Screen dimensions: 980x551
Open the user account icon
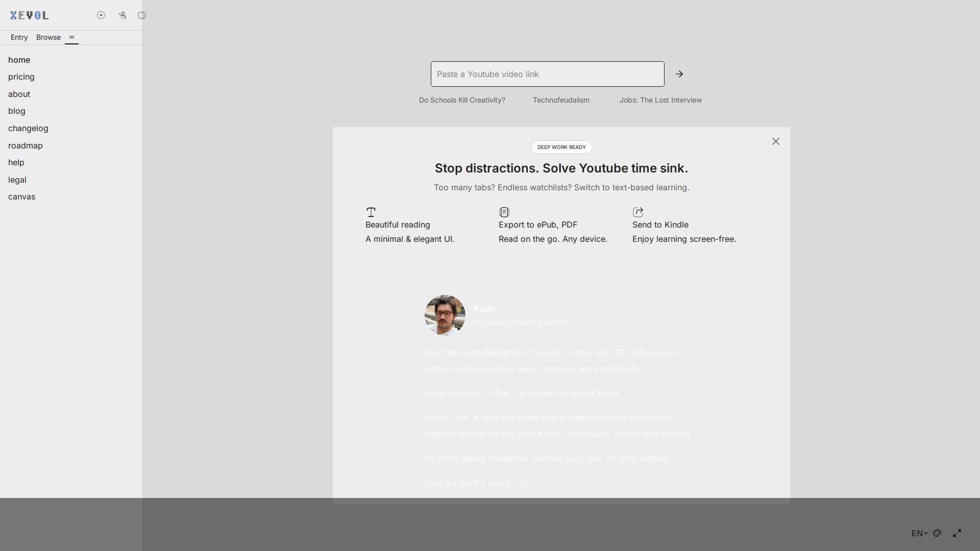[x=122, y=15]
